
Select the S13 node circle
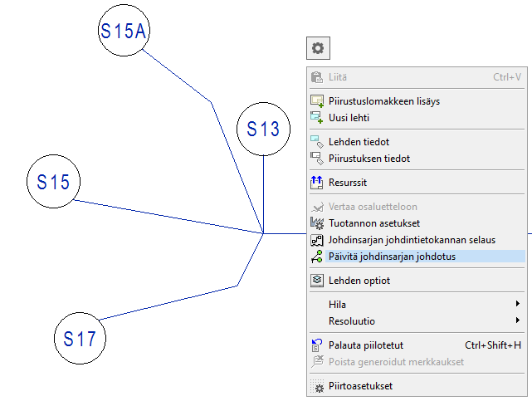[x=263, y=130]
